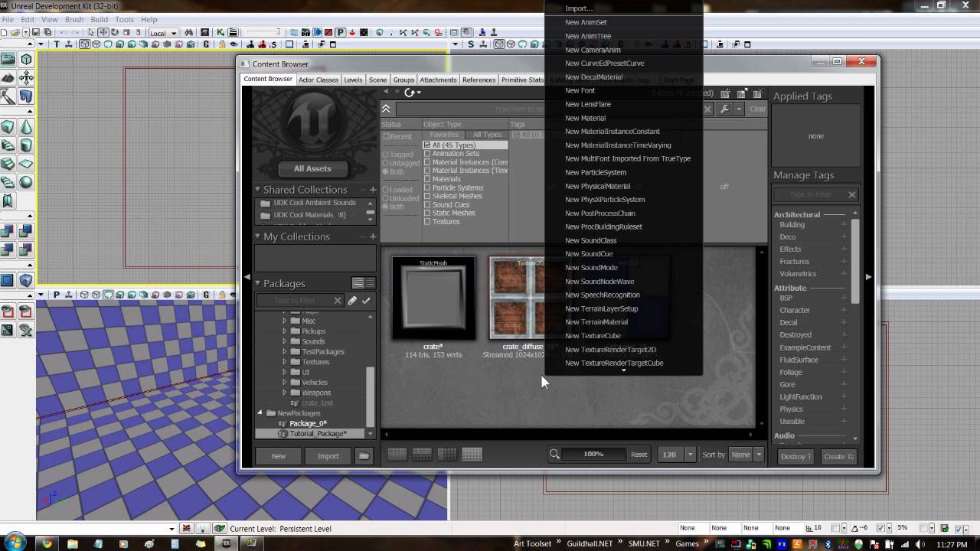Select the Translate widget mode icon in toolbar
Screen dimensions: 980x551
coord(103,33)
